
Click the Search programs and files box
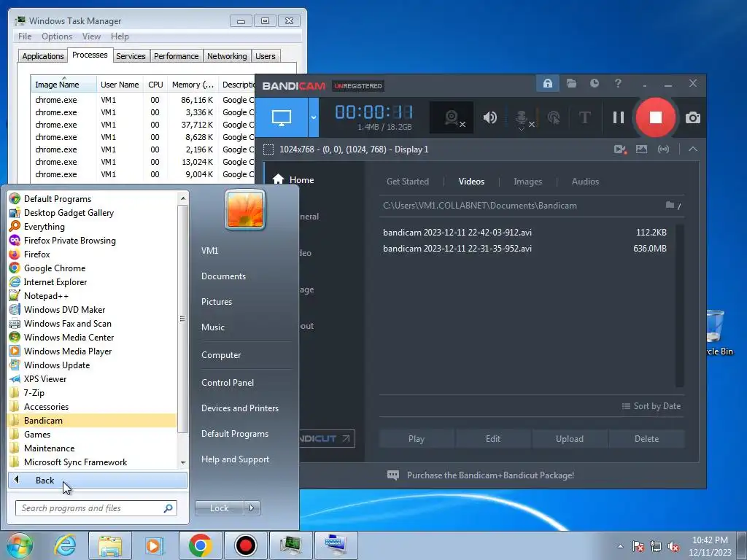click(96, 508)
